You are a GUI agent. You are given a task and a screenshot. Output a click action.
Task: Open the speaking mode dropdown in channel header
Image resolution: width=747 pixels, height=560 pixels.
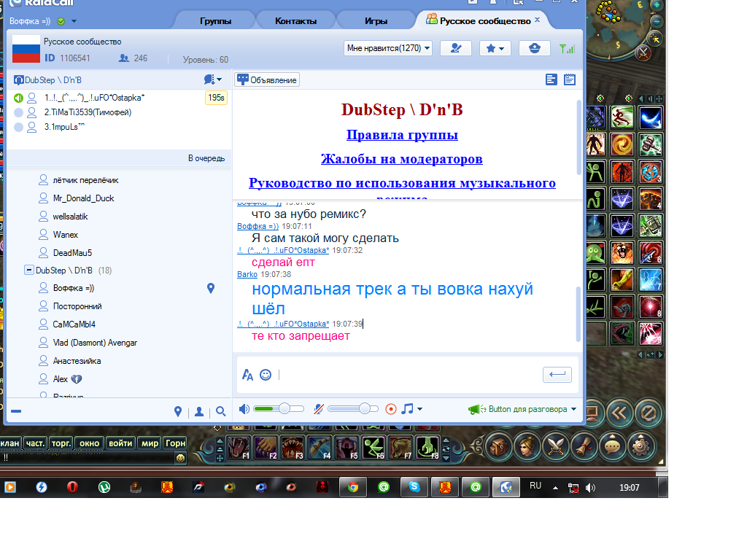(x=213, y=79)
